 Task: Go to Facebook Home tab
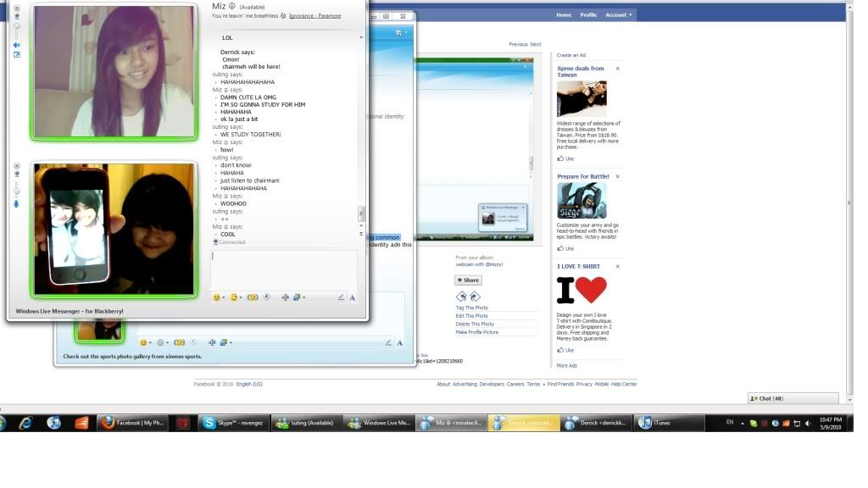[x=564, y=14]
